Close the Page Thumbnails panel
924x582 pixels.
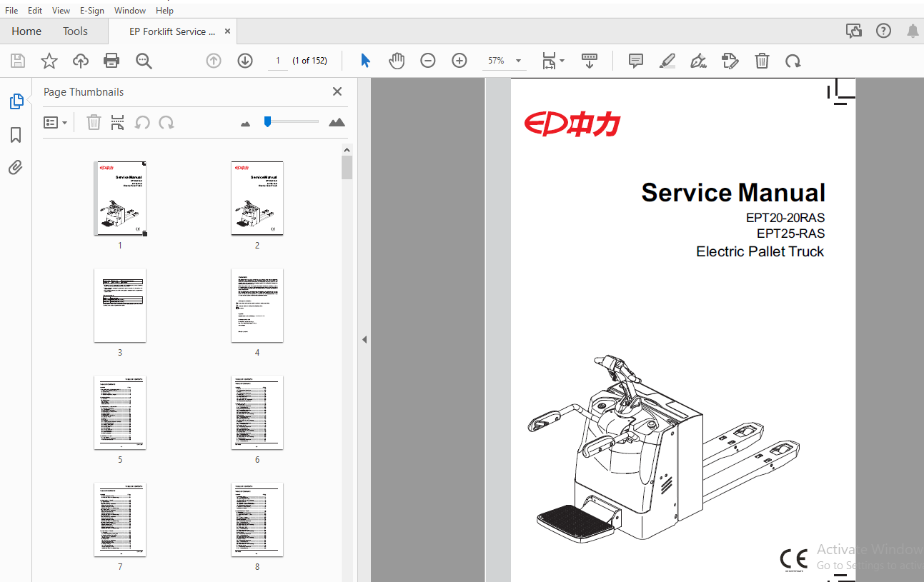337,91
